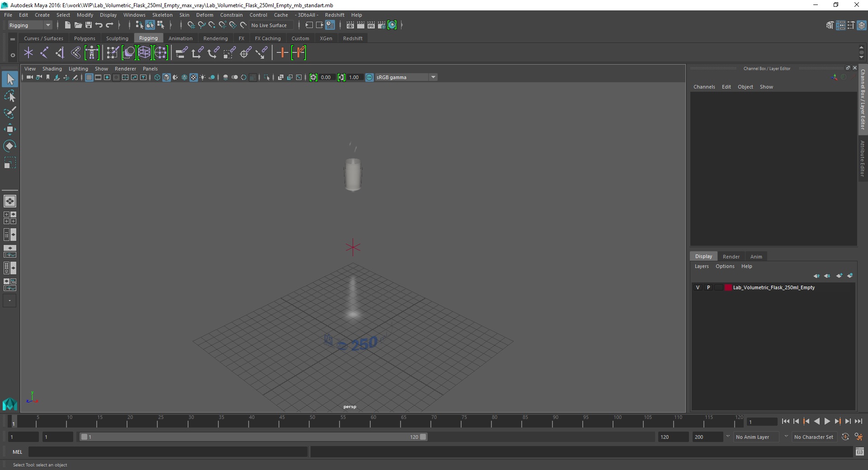This screenshot has width=868, height=470.
Task: Switch to the Animation shelf tab
Action: (180, 38)
